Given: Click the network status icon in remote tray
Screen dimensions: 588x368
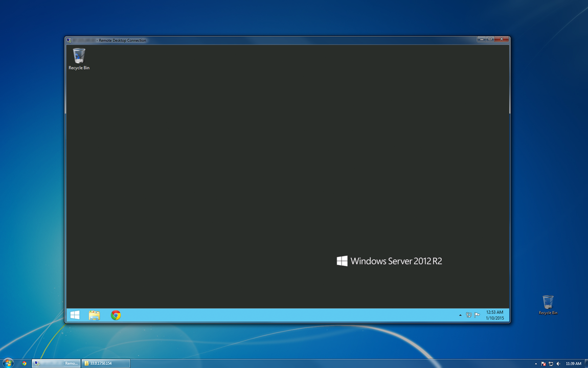Looking at the screenshot, I should point(469,315).
